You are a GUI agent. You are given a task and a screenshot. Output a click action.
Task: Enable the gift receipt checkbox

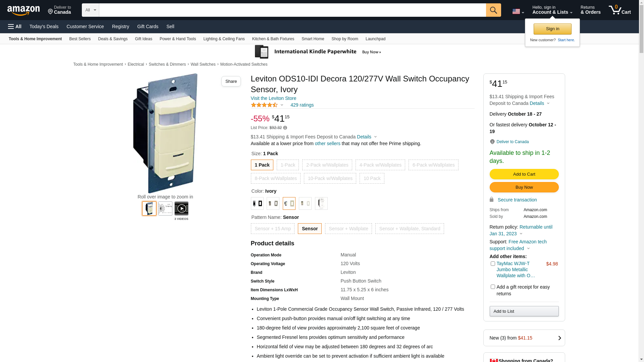click(x=492, y=287)
